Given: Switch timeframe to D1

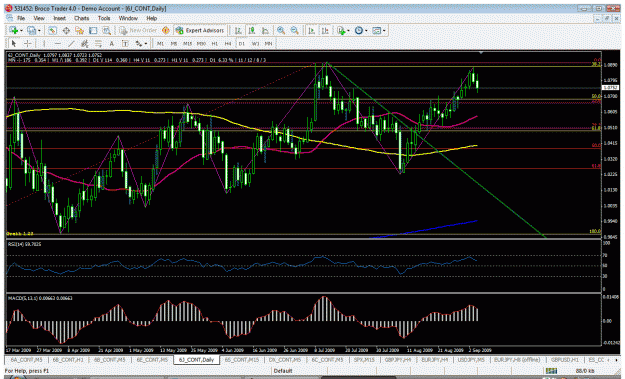Looking at the screenshot, I should [242, 44].
